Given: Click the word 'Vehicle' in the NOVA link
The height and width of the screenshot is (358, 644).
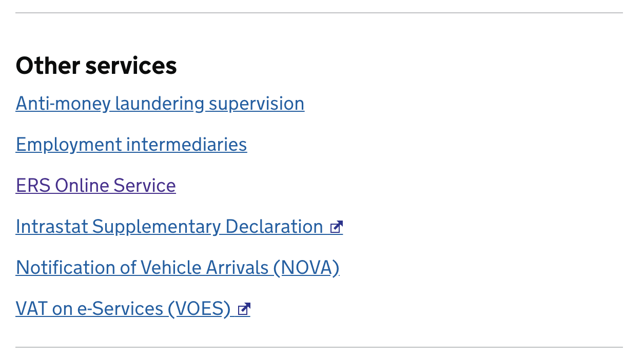Looking at the screenshot, I should click(171, 267).
